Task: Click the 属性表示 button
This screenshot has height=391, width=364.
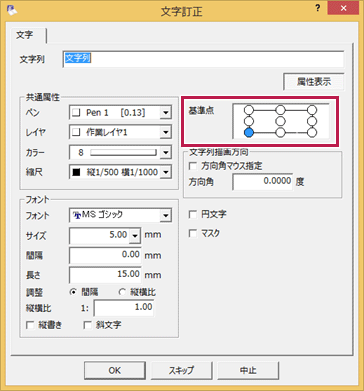Action: tap(314, 82)
